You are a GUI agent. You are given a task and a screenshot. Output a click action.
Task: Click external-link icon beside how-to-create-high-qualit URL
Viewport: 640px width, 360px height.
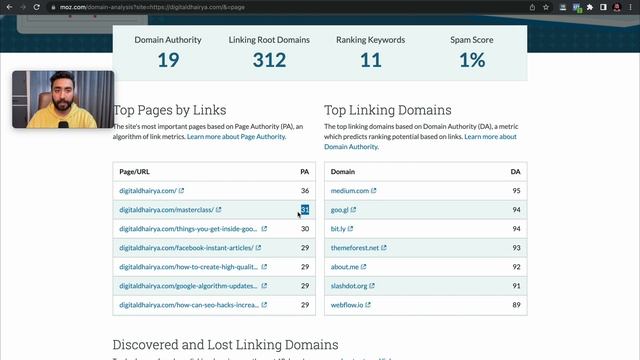(264, 267)
